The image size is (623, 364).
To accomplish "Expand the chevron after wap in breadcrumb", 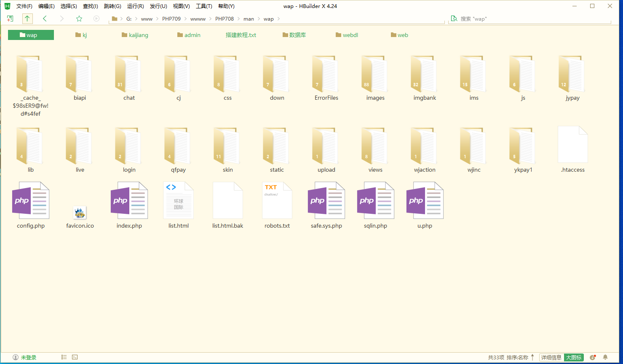I will 278,19.
